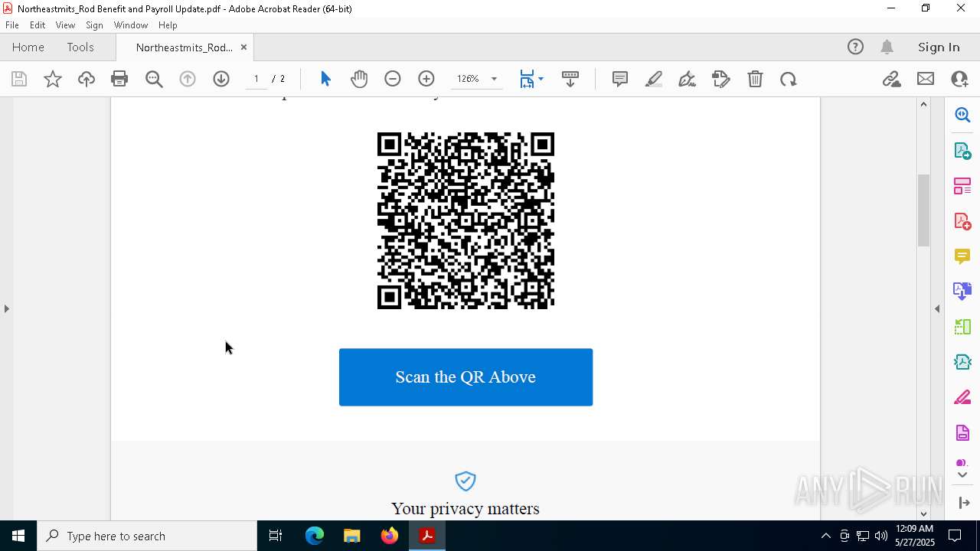The image size is (980, 551).
Task: Click the document vertical scrollbar thumb
Action: [x=923, y=210]
